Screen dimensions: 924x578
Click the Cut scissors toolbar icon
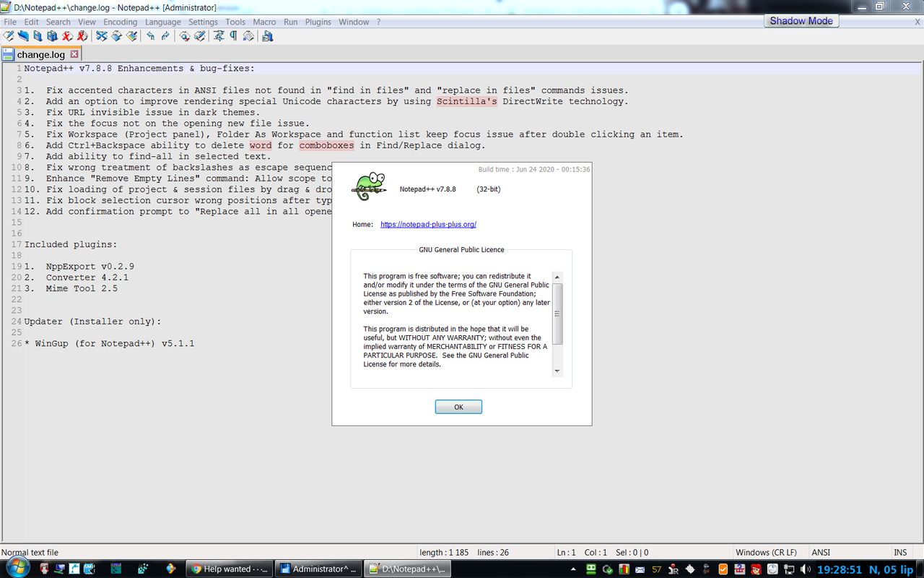pos(102,35)
